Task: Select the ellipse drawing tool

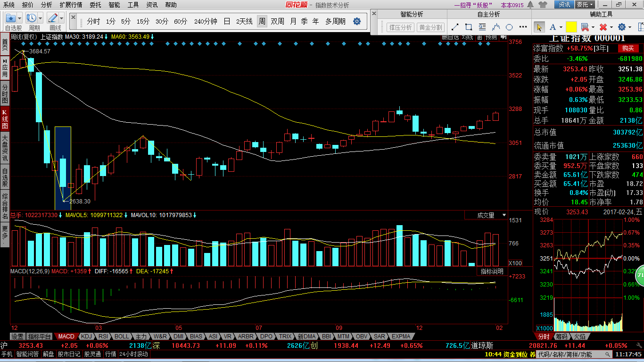Action: [509, 27]
